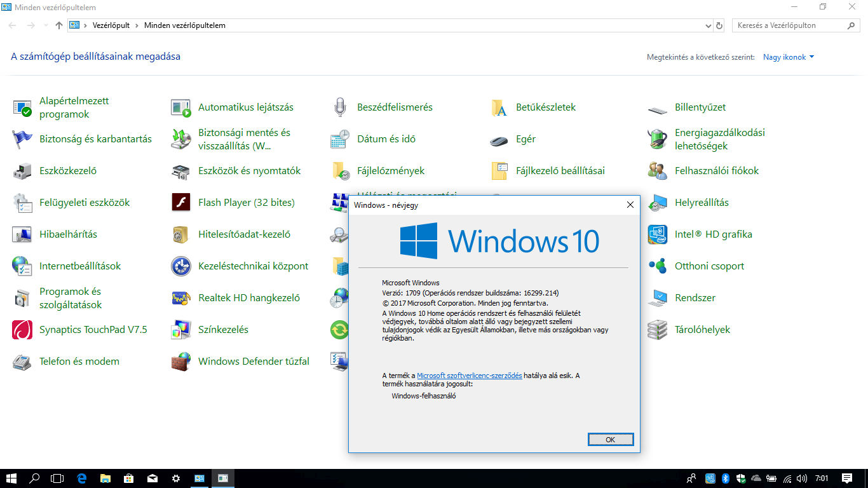868x488 pixels.
Task: Open Fájlkezelő beállításai
Action: pyautogui.click(x=547, y=171)
